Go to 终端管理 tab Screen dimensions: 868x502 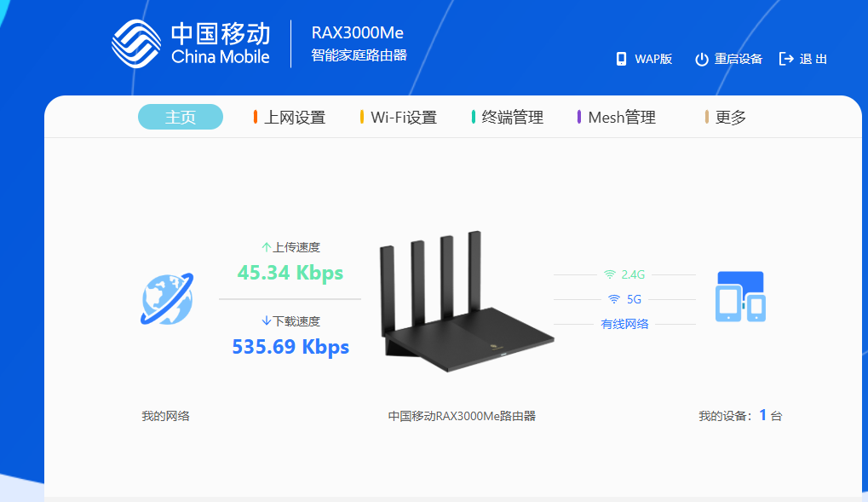click(508, 117)
